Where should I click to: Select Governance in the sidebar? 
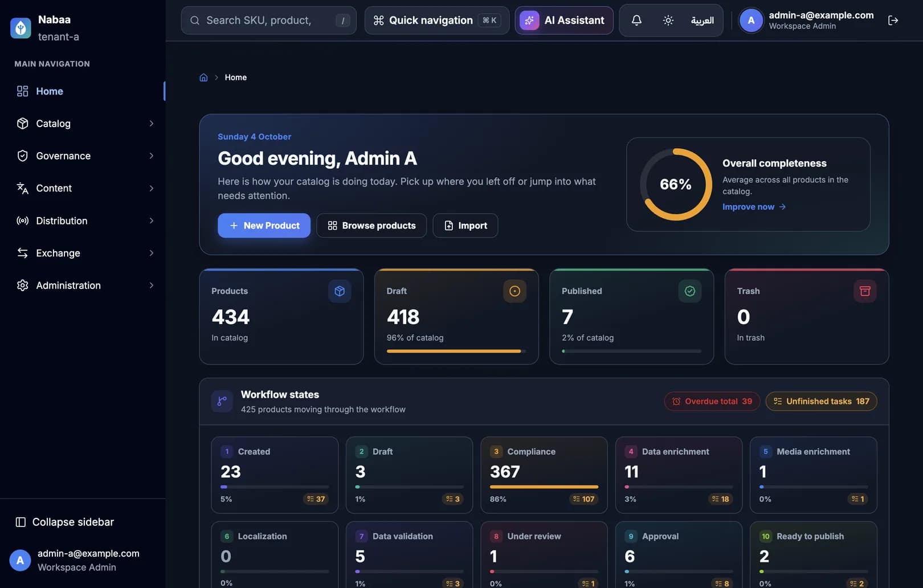[x=83, y=156]
